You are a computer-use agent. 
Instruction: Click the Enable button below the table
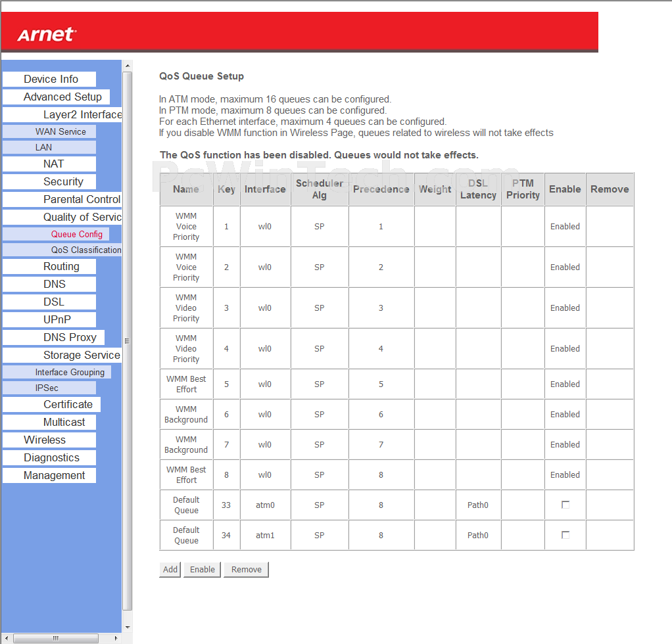point(203,570)
